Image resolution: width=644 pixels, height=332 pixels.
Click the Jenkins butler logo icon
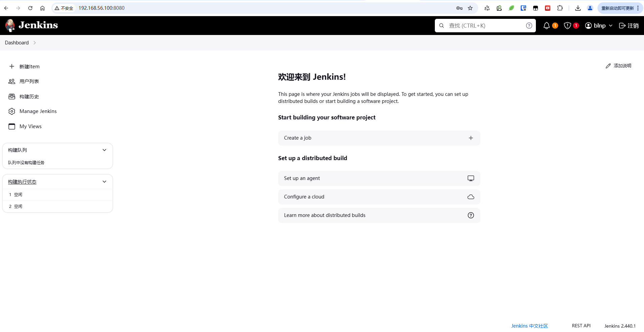pyautogui.click(x=10, y=25)
